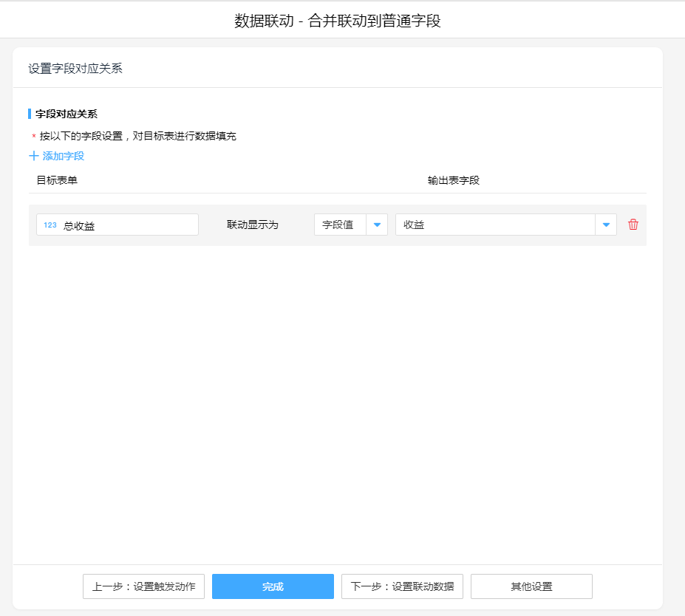Click the 目标表单 column header
Screen dimensions: 685x616
[57, 180]
